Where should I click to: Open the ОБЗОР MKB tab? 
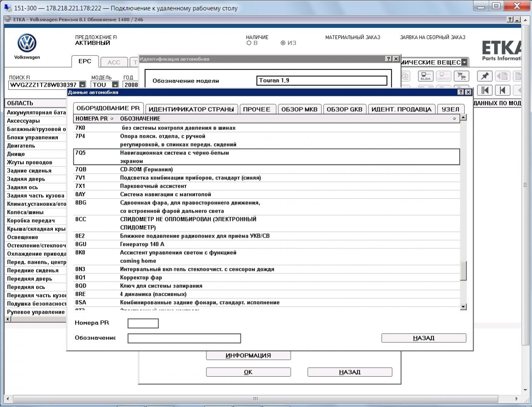[x=299, y=109]
